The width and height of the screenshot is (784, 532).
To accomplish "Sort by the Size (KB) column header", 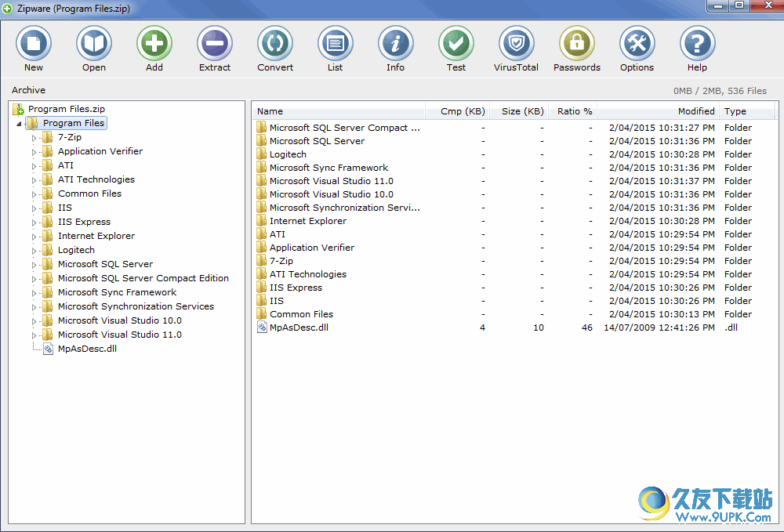I will point(520,111).
